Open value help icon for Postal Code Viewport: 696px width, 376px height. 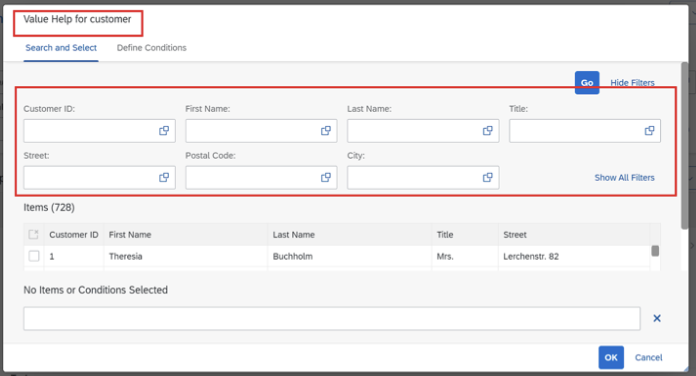click(x=326, y=178)
